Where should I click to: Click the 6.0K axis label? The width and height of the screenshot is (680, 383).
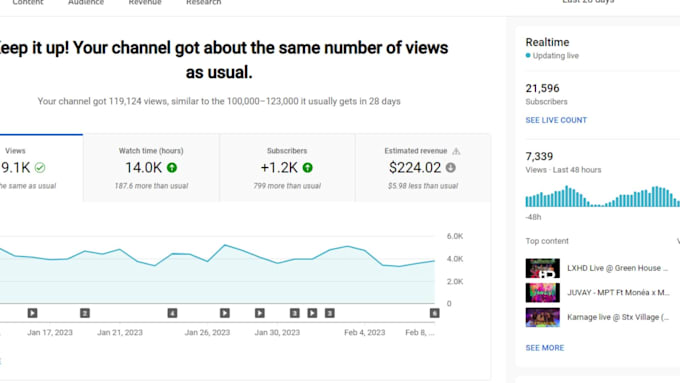pos(455,236)
